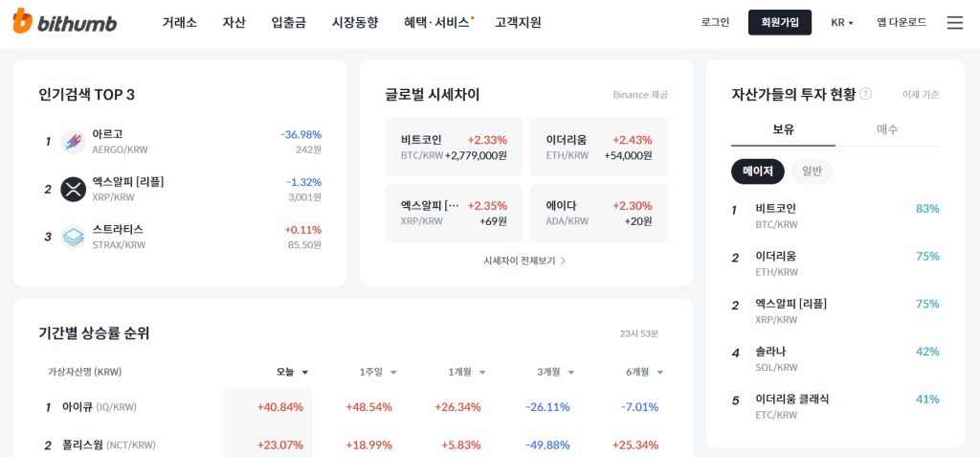Switch to the 매수 tab

click(x=887, y=129)
